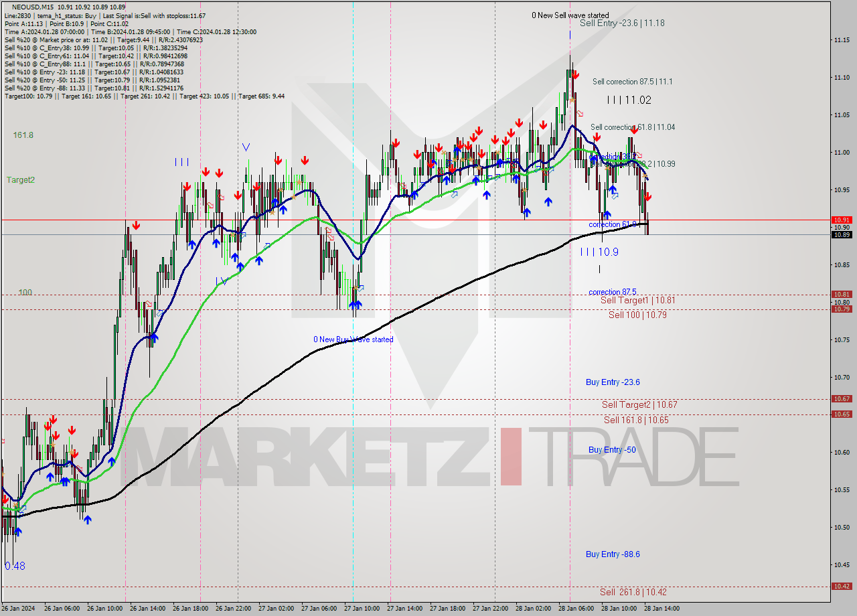Select the 10.79 price tag on axis
The image size is (857, 616).
[842, 309]
